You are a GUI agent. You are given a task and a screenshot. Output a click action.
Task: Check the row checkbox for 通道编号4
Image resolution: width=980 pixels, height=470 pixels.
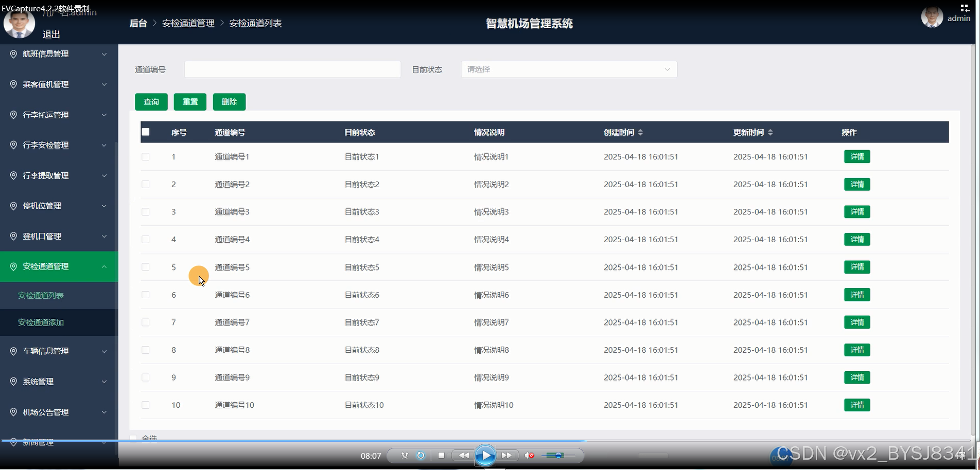pos(146,239)
